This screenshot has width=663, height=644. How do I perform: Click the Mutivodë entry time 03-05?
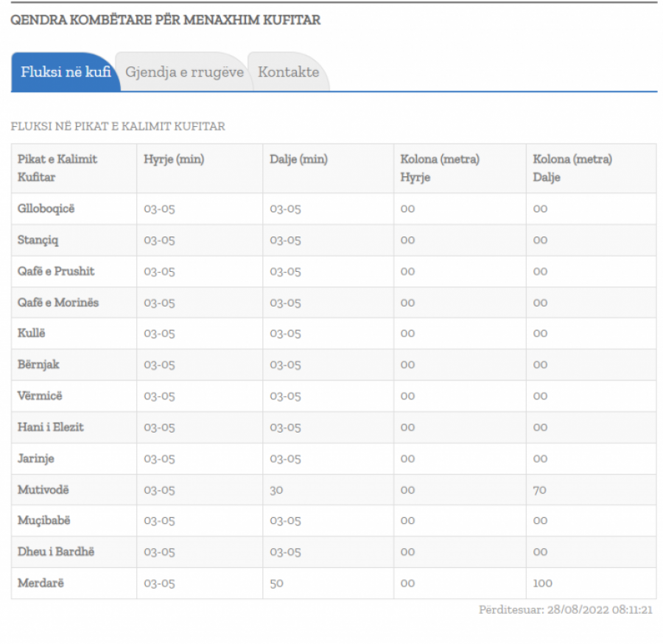(159, 490)
